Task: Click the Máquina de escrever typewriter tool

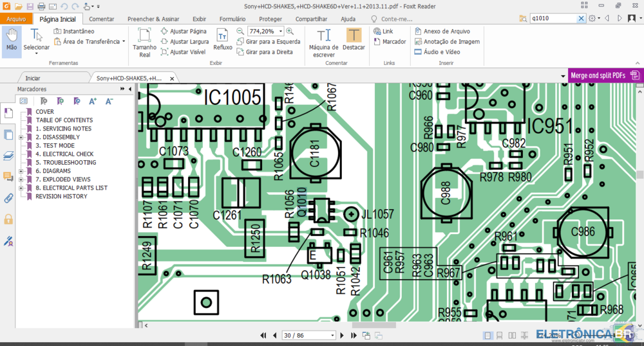Action: 324,42
